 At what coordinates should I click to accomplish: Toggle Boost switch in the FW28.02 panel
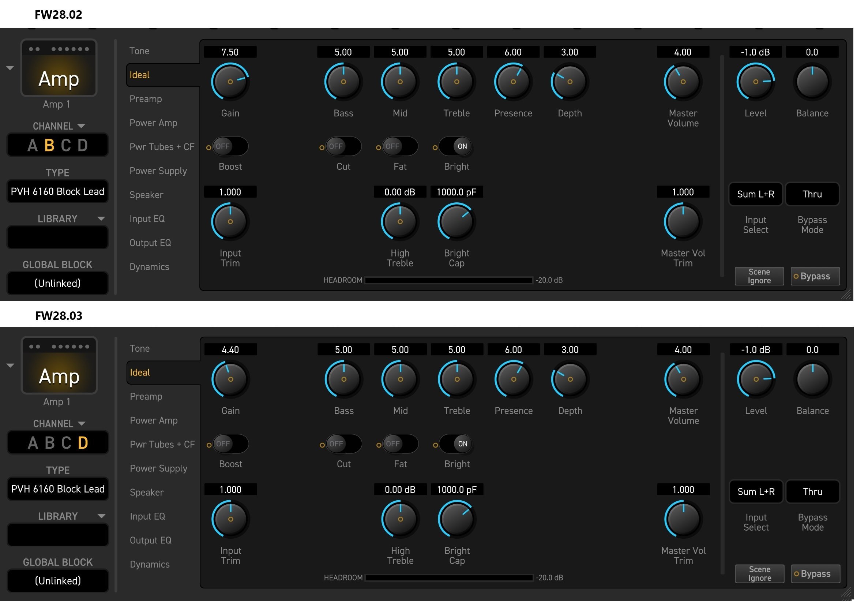coord(230,146)
